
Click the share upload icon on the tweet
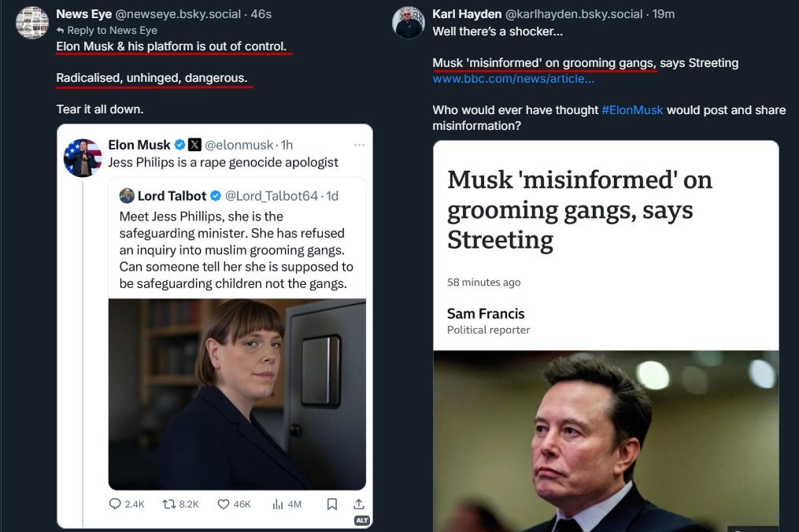point(359,504)
